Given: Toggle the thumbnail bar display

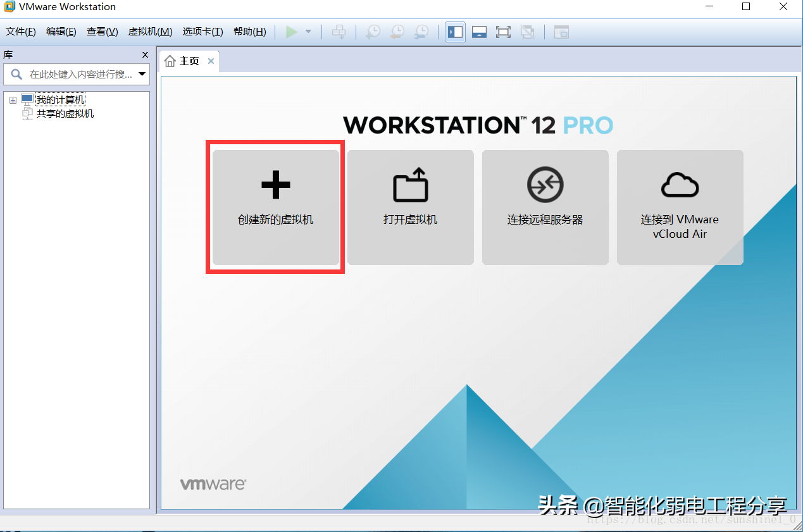Looking at the screenshot, I should [x=479, y=32].
